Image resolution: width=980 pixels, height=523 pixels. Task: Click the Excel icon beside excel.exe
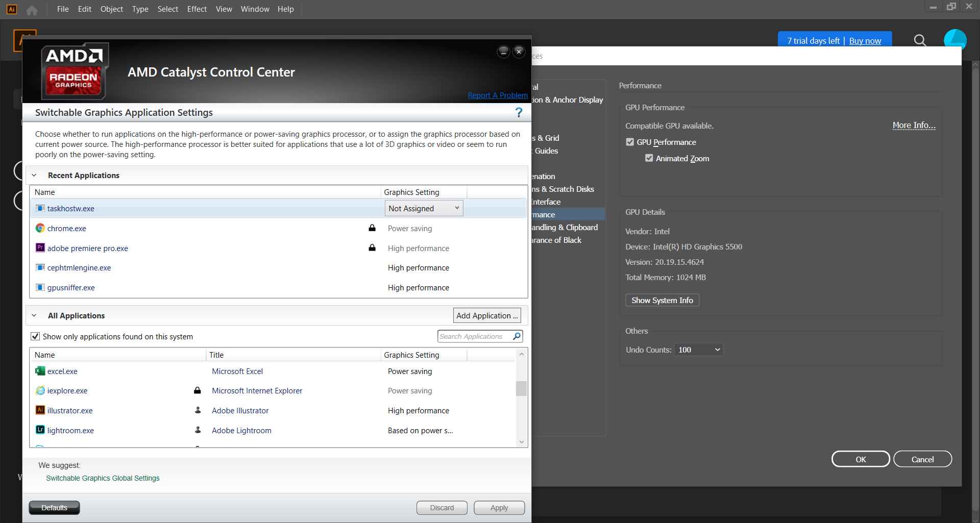pyautogui.click(x=40, y=371)
